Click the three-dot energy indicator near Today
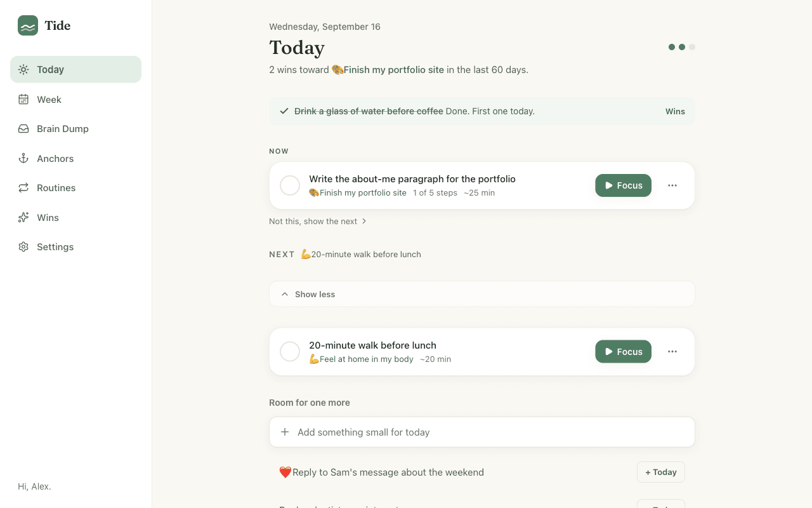Image resolution: width=812 pixels, height=508 pixels. (x=682, y=47)
